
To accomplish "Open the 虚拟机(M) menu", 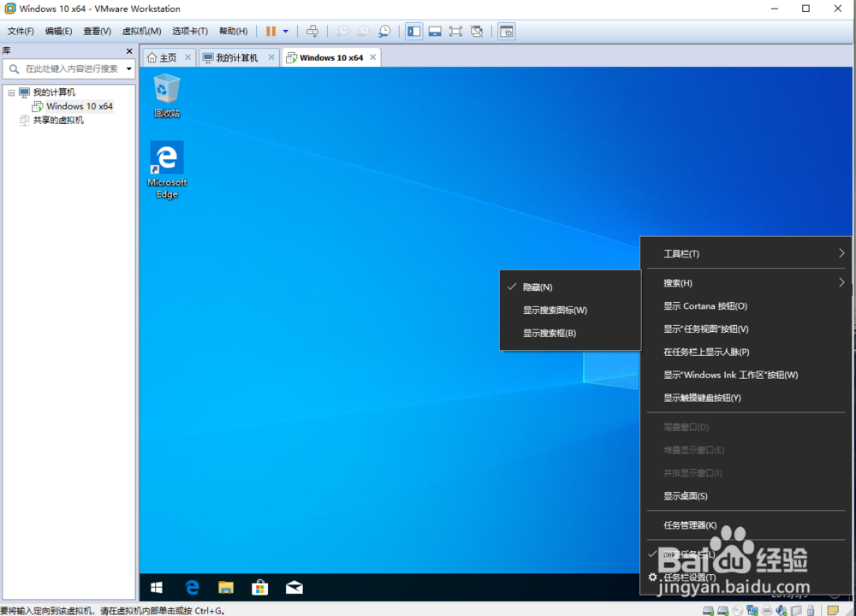I will point(141,31).
